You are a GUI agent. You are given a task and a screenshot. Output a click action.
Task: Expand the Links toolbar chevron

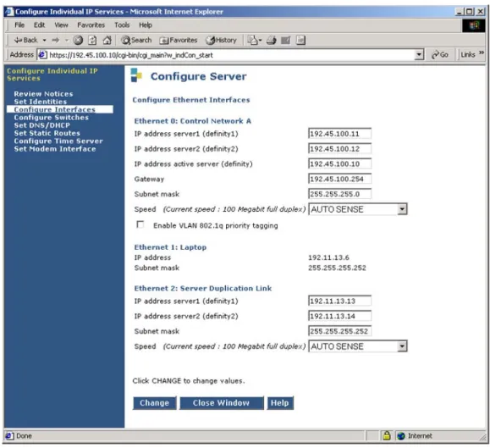482,53
